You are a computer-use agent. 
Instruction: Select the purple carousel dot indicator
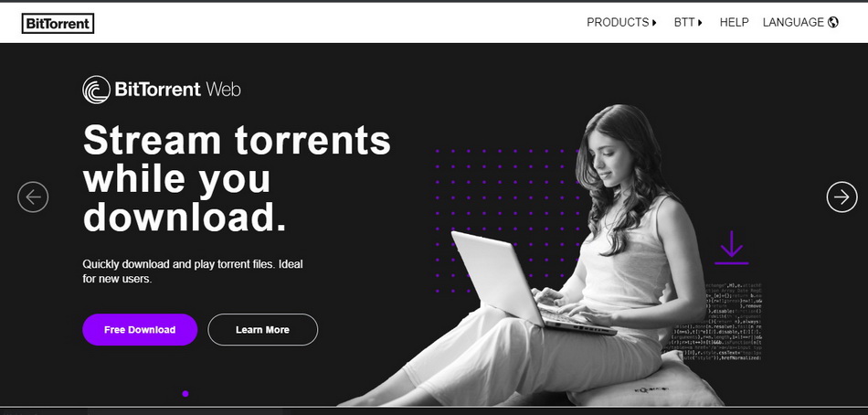point(185,393)
